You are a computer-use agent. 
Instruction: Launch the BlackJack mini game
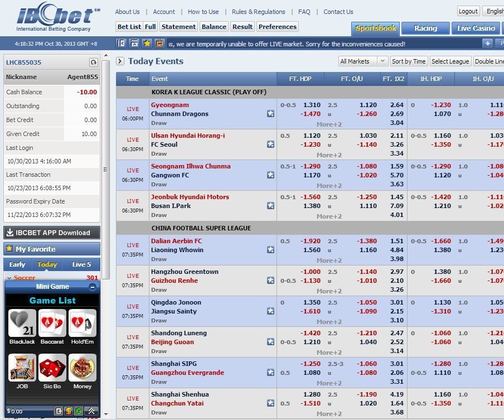[x=22, y=323]
